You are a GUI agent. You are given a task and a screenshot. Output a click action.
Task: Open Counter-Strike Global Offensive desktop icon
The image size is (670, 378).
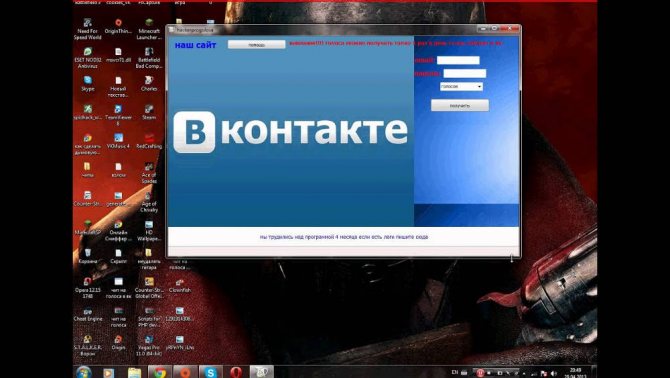tap(149, 288)
